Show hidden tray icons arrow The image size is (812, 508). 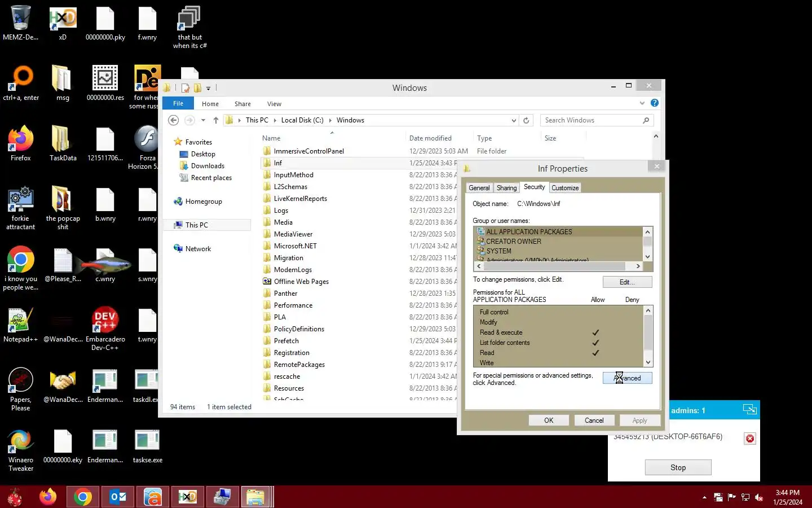tap(704, 497)
